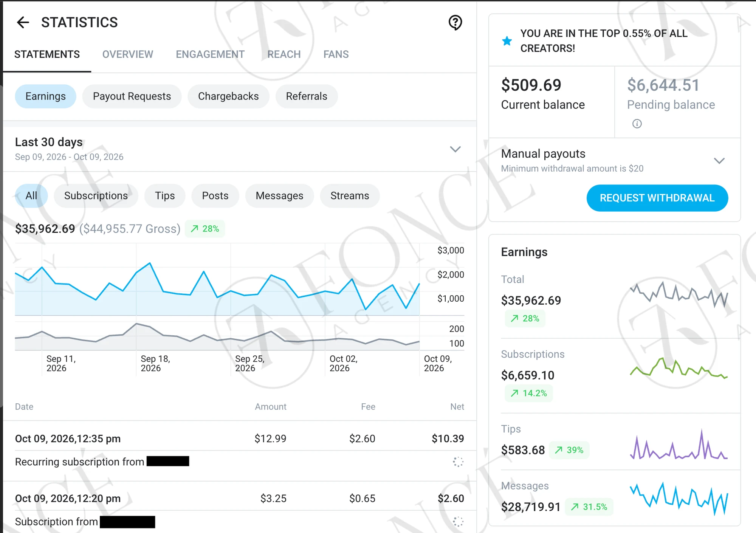Filter earnings by Streams
The height and width of the screenshot is (533, 756).
point(350,196)
